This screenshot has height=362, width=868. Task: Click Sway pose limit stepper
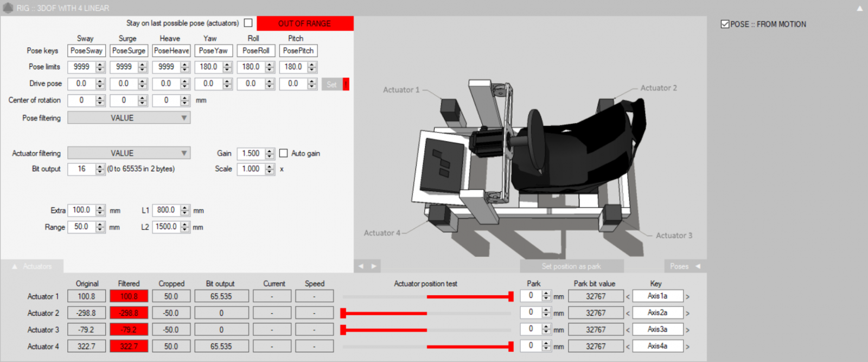(x=100, y=67)
